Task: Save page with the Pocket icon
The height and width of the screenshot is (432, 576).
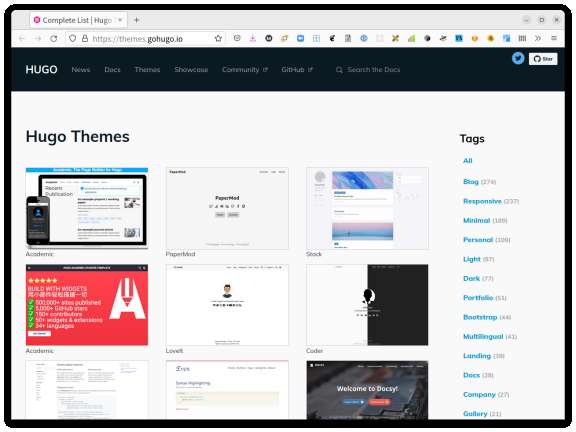Action: click(x=237, y=38)
